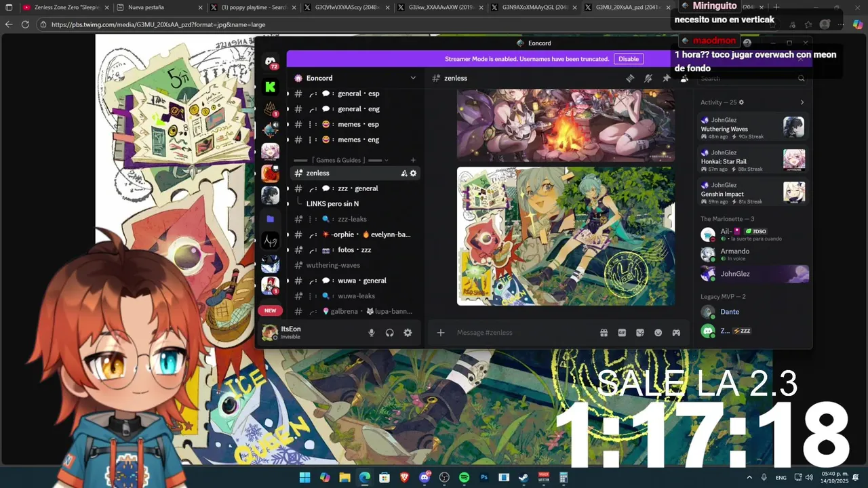Open the purple folder in server list
The image size is (868, 488).
(271, 219)
